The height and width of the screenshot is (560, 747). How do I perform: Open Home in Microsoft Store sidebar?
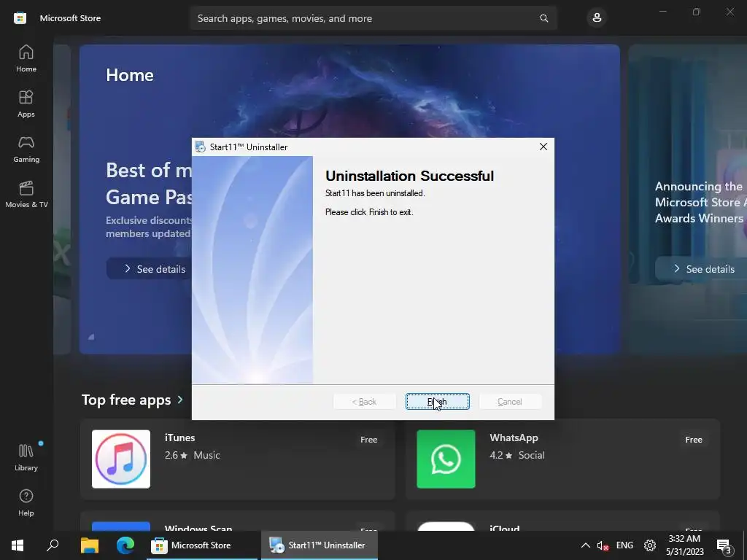pos(26,58)
